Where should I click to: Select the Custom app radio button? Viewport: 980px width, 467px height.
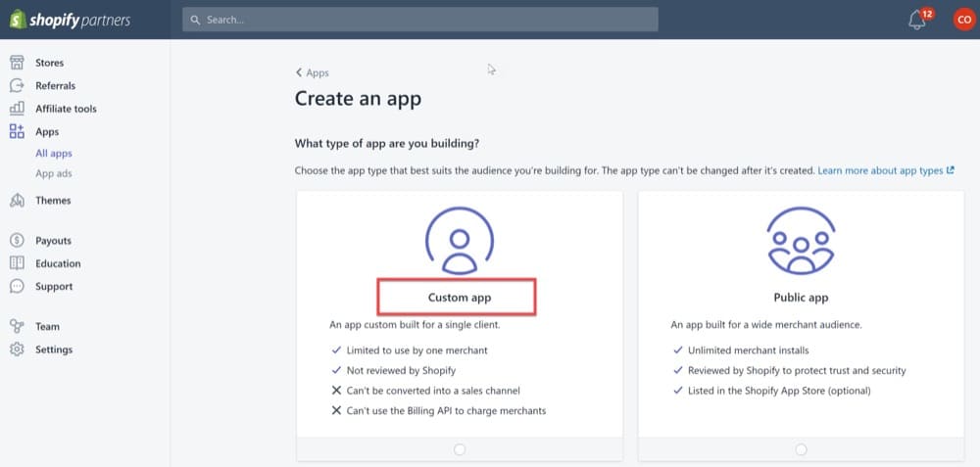click(x=460, y=449)
